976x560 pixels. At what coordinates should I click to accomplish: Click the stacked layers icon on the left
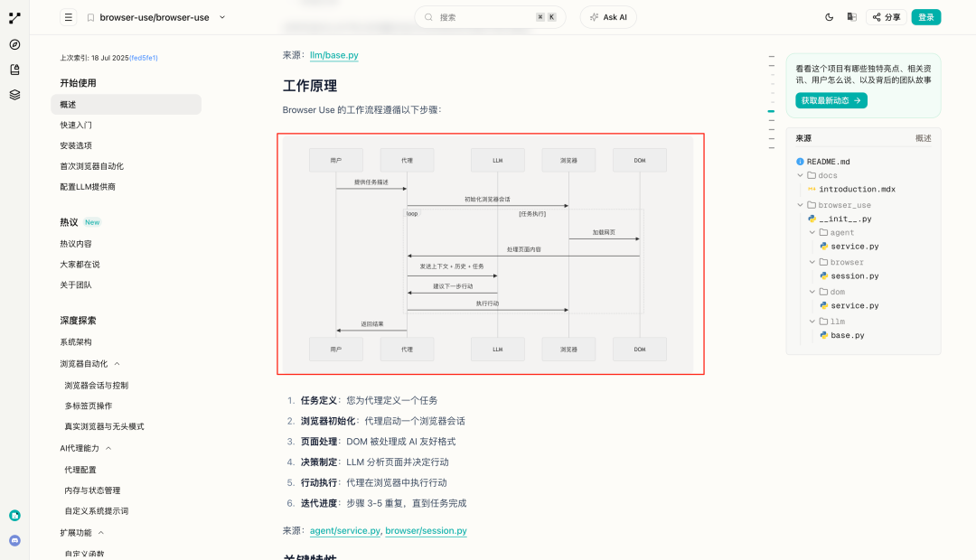pyautogui.click(x=14, y=94)
